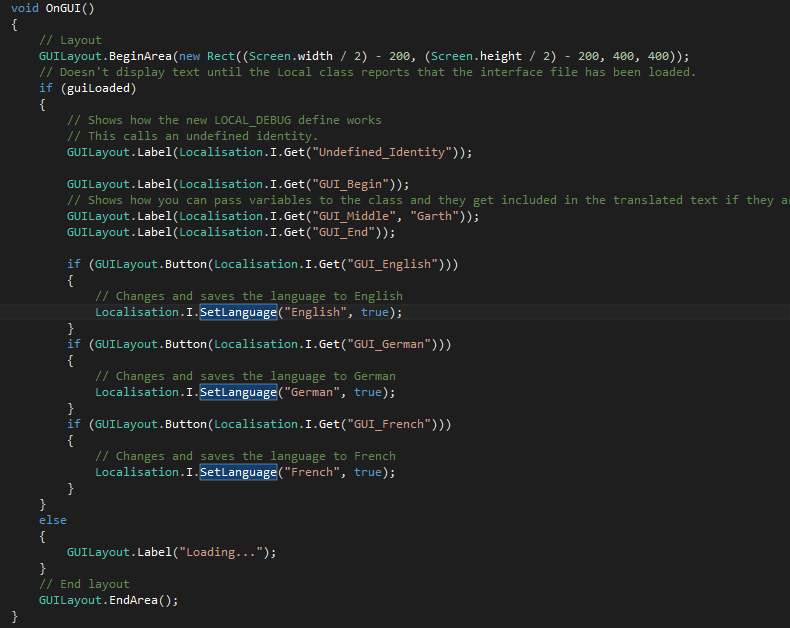Click the "GUI_French" button string
790x628 pixels.
[389, 424]
